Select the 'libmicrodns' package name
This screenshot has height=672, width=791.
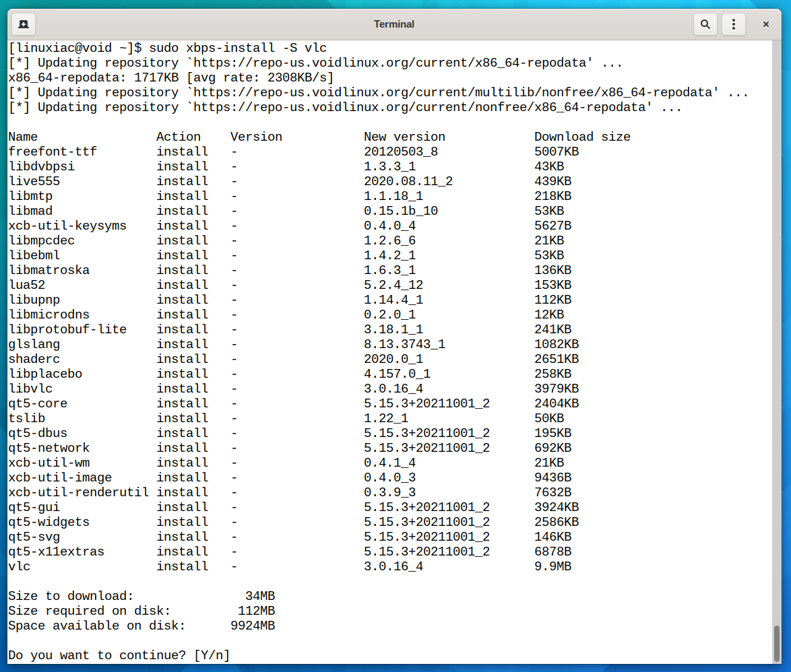point(49,314)
